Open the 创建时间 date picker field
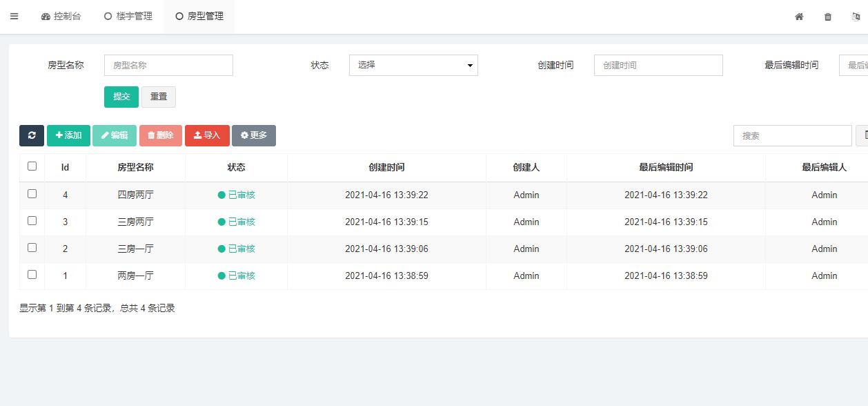The width and height of the screenshot is (868, 406). [x=658, y=65]
